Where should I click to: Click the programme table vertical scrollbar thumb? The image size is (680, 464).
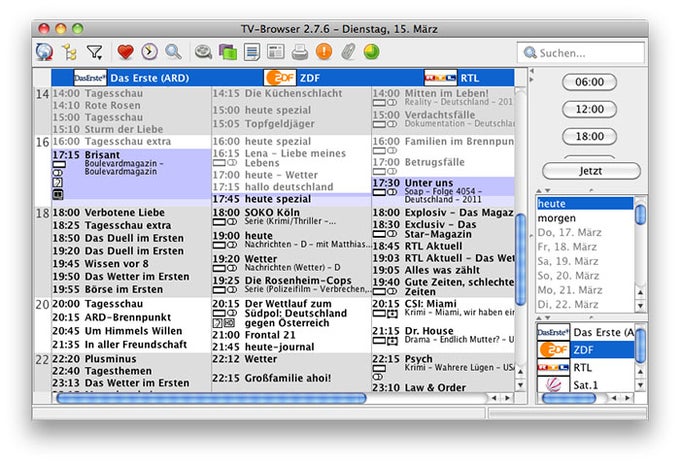coord(520,259)
